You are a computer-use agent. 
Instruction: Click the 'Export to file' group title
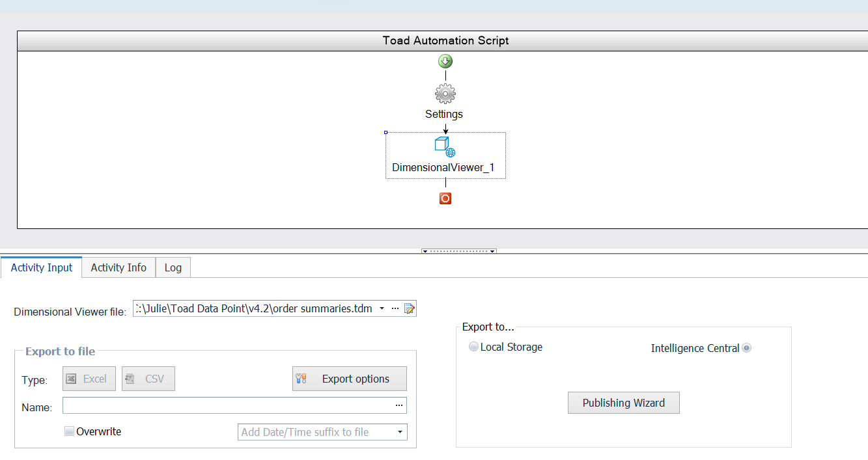61,351
